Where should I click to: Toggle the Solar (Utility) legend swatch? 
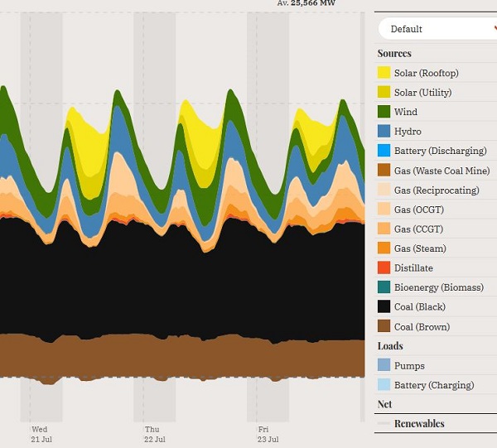(384, 93)
